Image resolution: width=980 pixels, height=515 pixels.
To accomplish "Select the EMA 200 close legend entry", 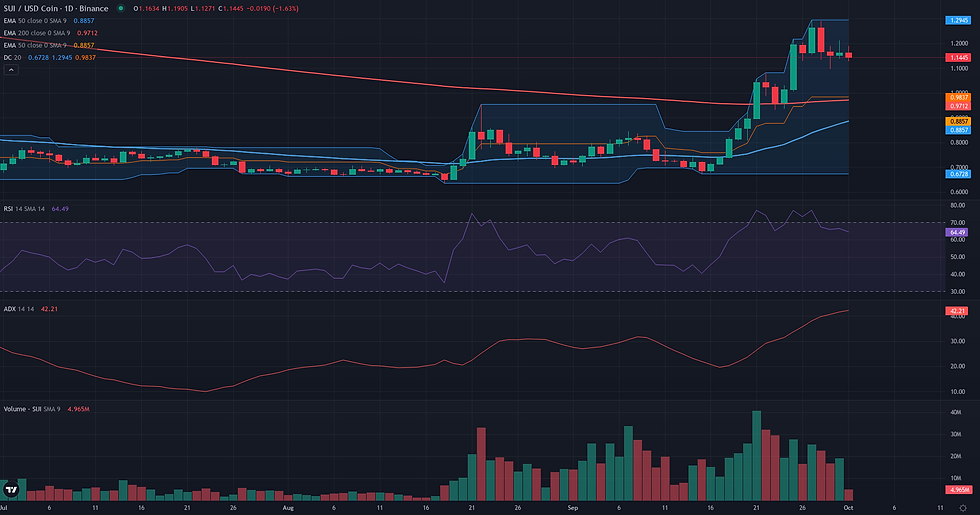I will pyautogui.click(x=51, y=33).
